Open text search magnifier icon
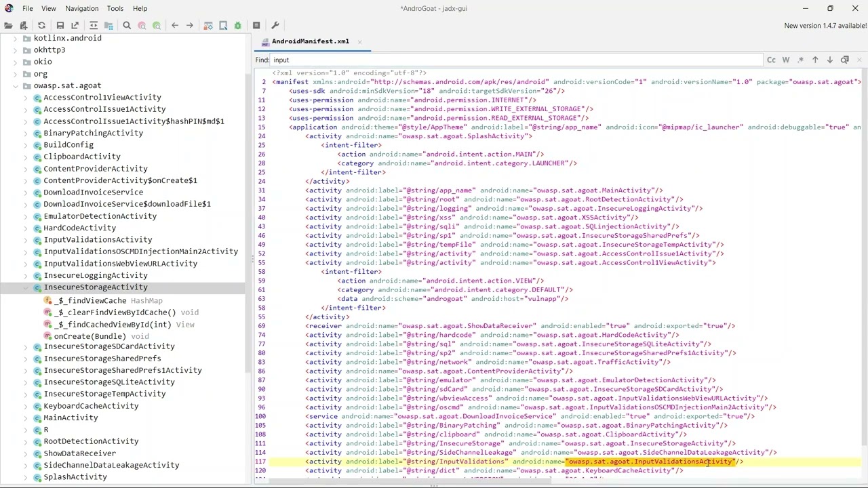Viewport: 868px width, 488px height. 127,26
